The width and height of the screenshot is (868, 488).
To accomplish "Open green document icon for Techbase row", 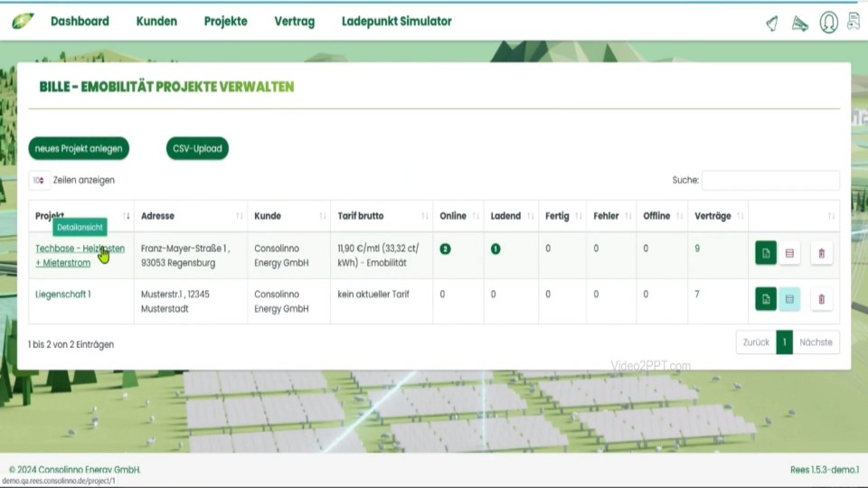I will tap(766, 253).
